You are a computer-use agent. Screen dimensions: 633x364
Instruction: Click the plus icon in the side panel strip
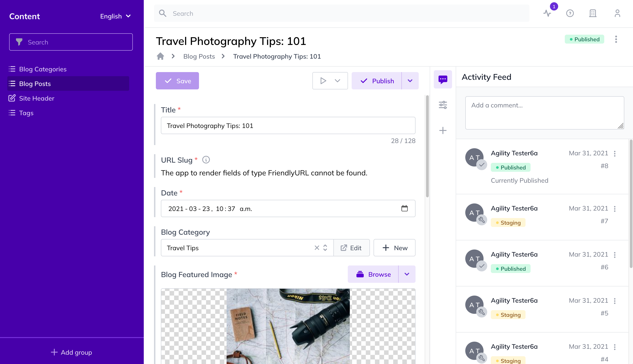pos(443,130)
